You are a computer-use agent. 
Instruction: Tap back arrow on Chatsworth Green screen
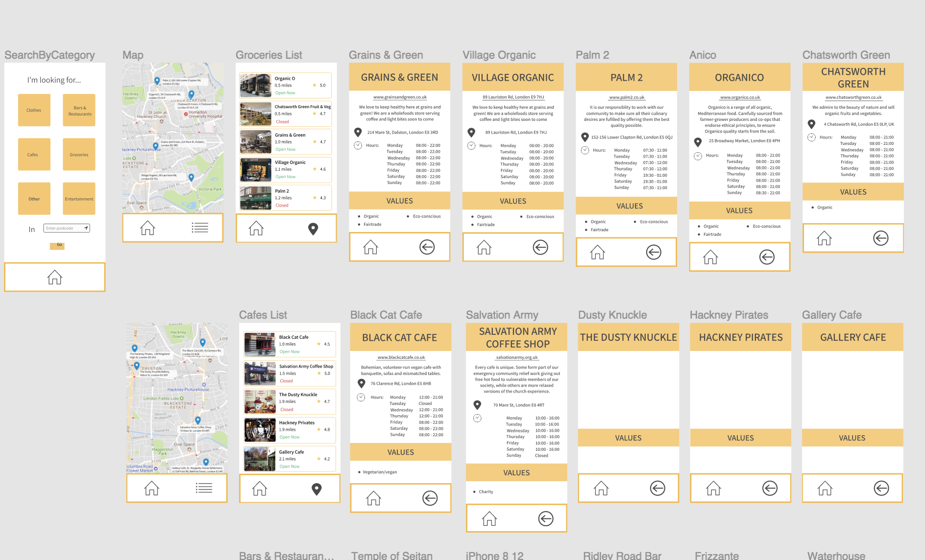click(x=881, y=238)
